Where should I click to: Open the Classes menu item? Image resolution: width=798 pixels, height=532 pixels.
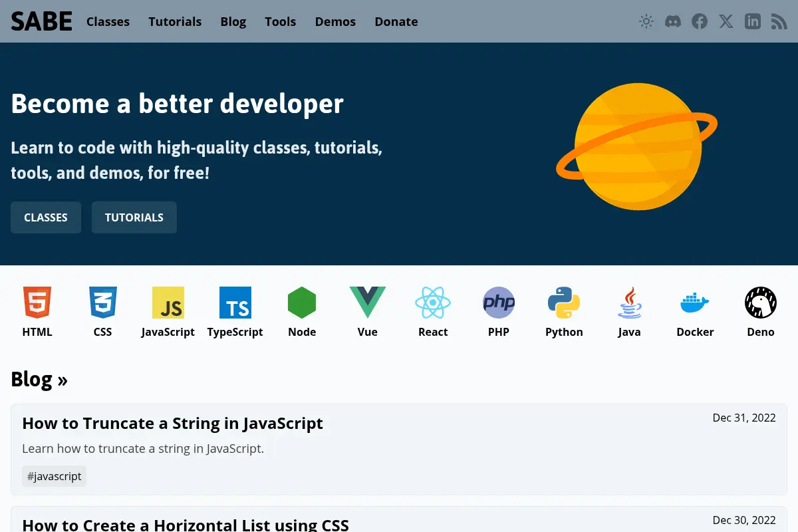(108, 21)
